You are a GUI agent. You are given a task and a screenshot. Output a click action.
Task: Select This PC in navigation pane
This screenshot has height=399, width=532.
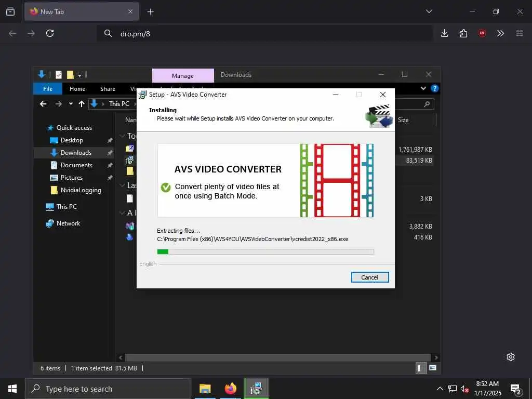click(x=66, y=207)
